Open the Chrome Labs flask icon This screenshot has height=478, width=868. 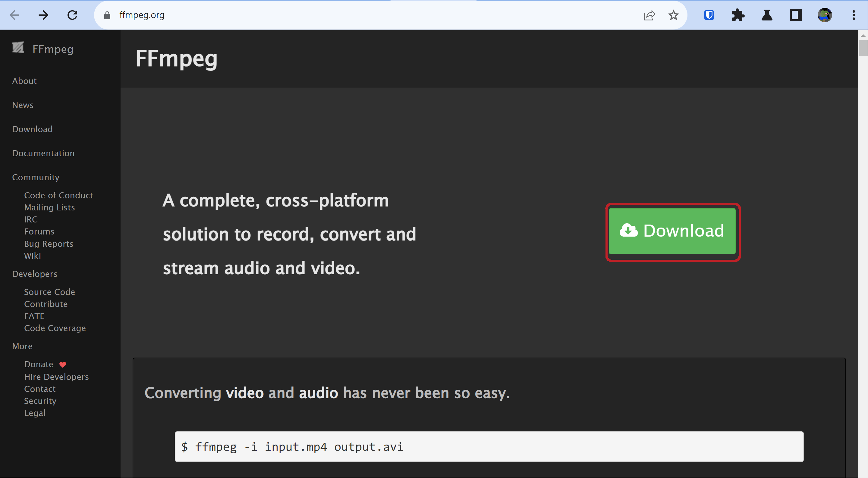coord(767,15)
